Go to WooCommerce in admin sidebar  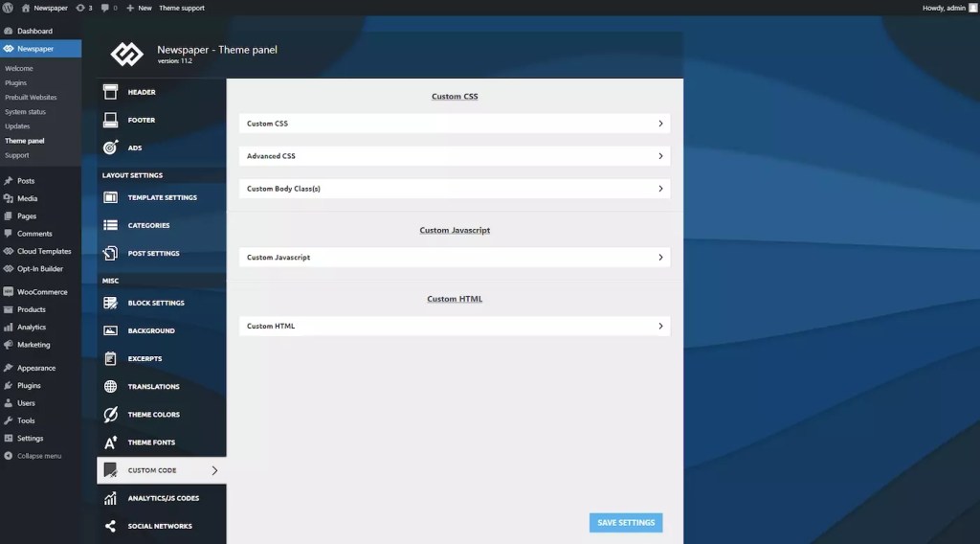[x=40, y=292]
